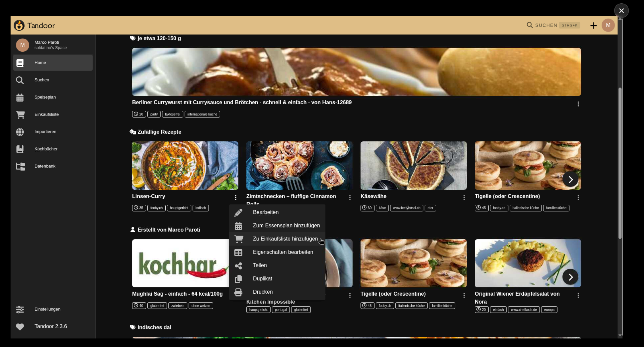Click cart icon beside Zu Einkaufsliste hinzufügen
This screenshot has height=347, width=644.
[239, 239]
